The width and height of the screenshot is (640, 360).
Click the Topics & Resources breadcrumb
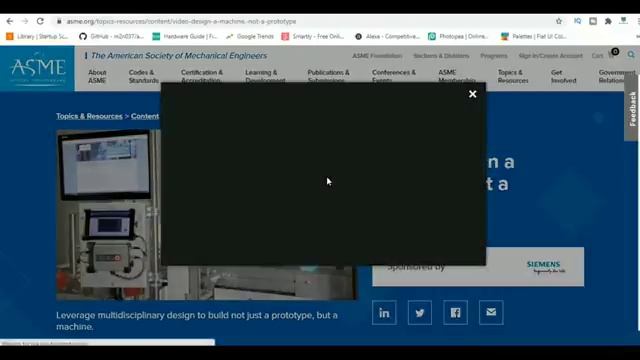89,116
